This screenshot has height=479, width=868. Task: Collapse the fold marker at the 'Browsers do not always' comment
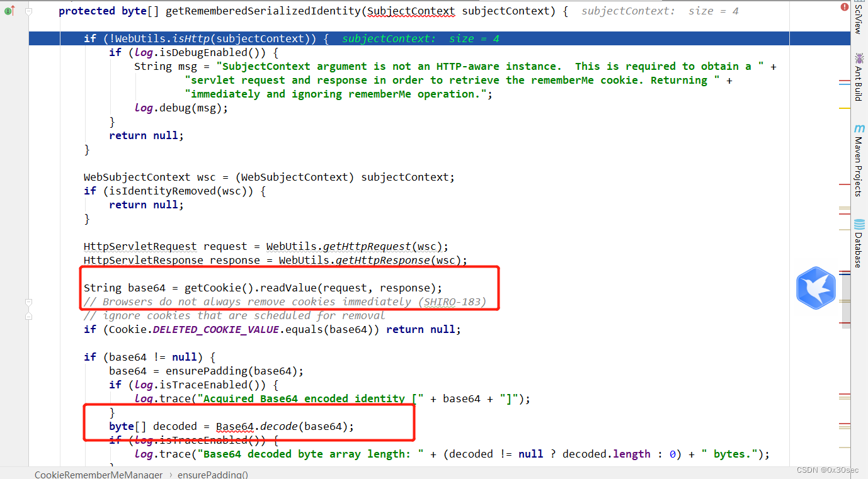point(28,302)
